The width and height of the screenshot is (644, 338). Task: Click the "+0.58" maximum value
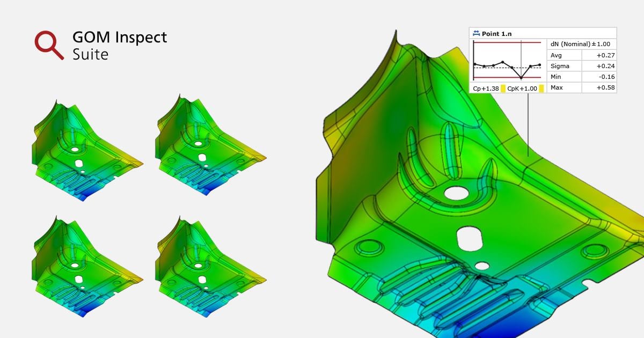tap(605, 87)
